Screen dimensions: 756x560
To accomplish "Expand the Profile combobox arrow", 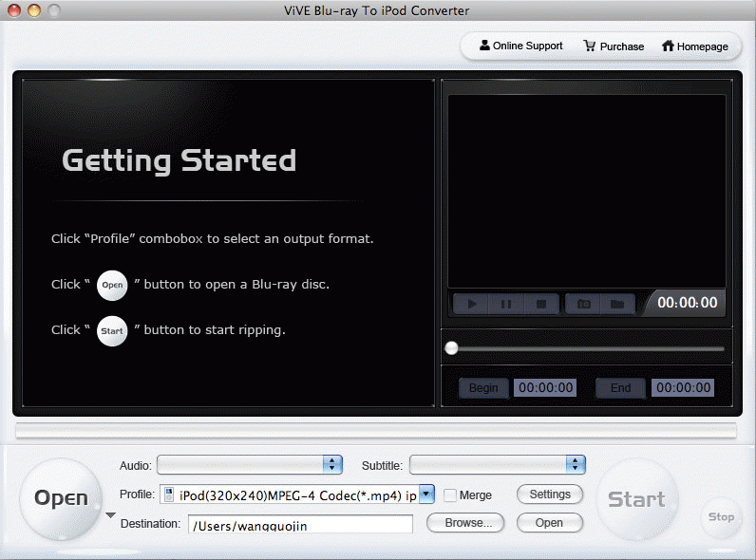I will click(426, 495).
